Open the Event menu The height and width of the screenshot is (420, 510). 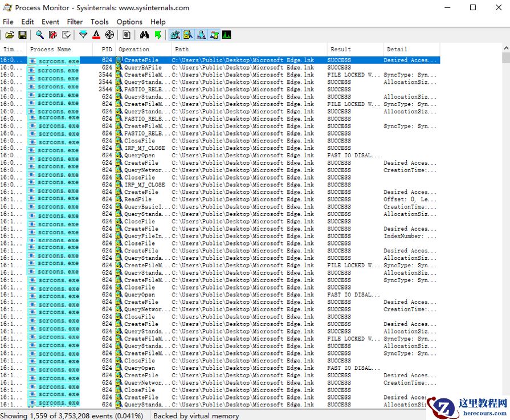pos(50,22)
